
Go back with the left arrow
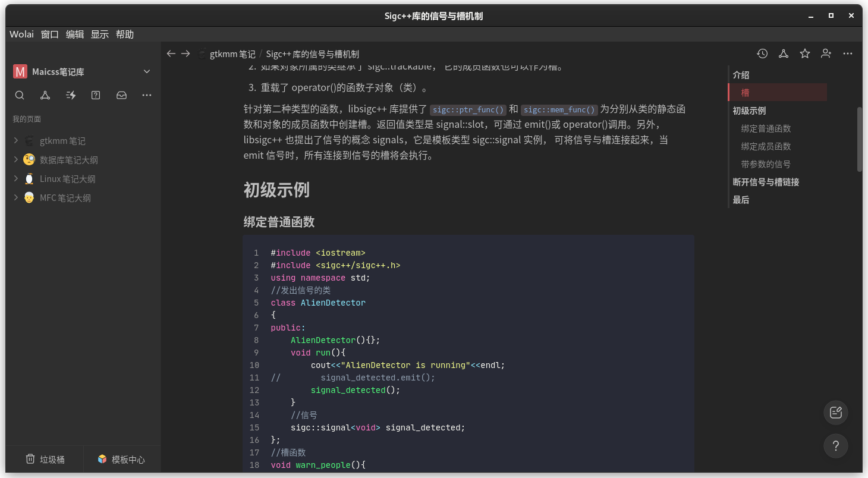(x=171, y=54)
